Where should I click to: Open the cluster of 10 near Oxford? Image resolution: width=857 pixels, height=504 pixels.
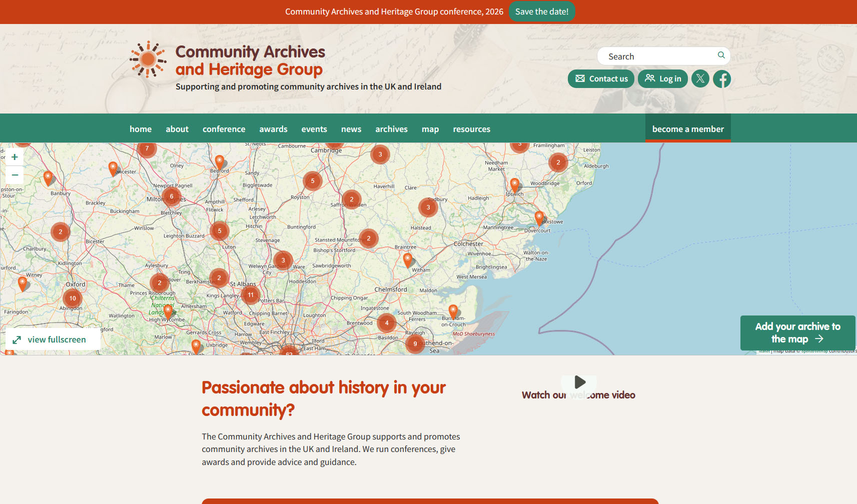[x=73, y=298]
